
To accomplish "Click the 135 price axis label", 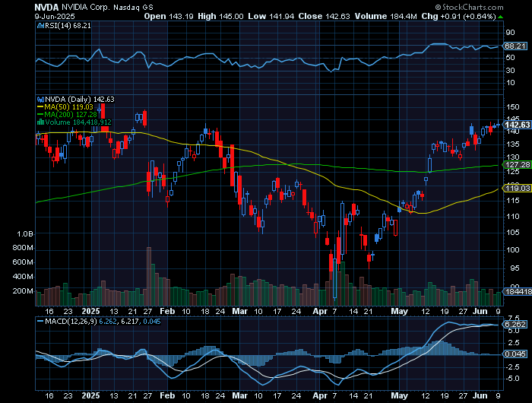I will click(x=513, y=144).
